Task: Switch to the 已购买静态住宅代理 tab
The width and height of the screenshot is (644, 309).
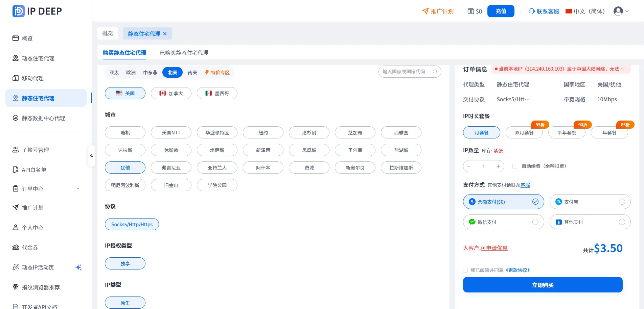Action: tap(184, 53)
